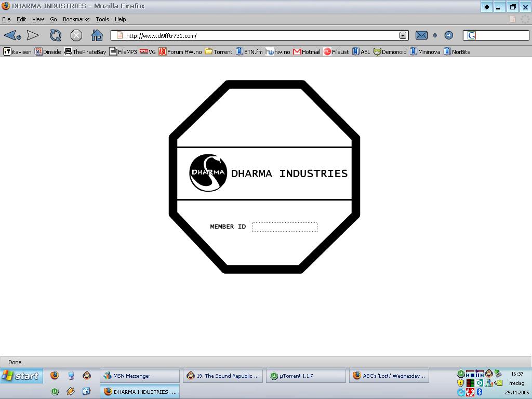The image size is (532, 399).
Task: Open the FileMP3 bookmark
Action: tap(123, 52)
